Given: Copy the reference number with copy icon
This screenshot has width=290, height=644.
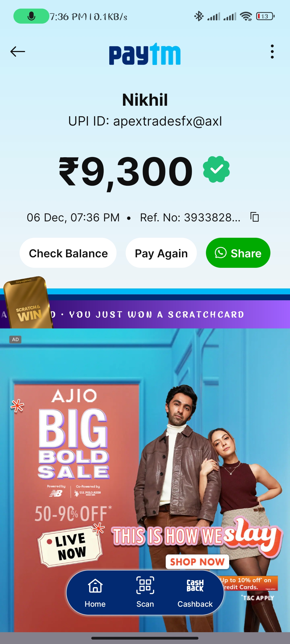Looking at the screenshot, I should [255, 217].
